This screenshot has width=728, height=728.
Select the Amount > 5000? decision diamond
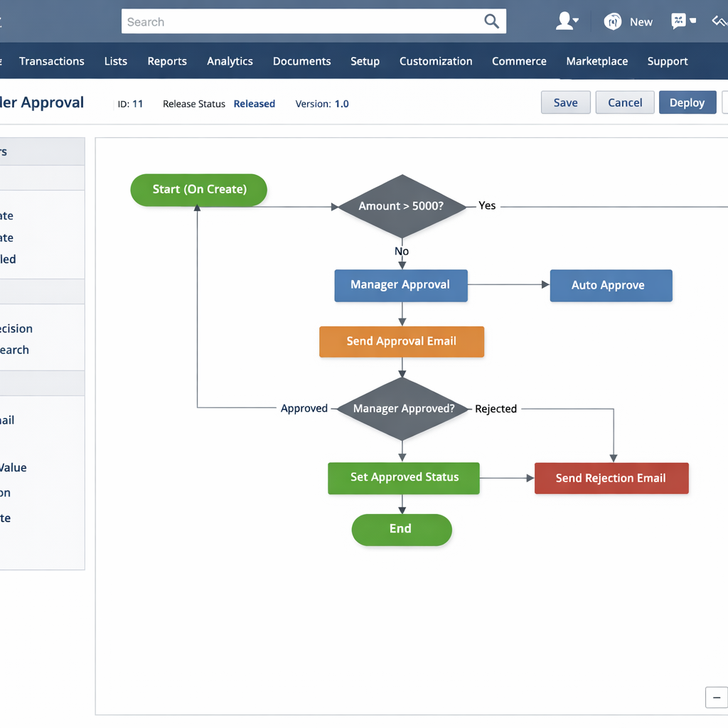click(x=402, y=206)
